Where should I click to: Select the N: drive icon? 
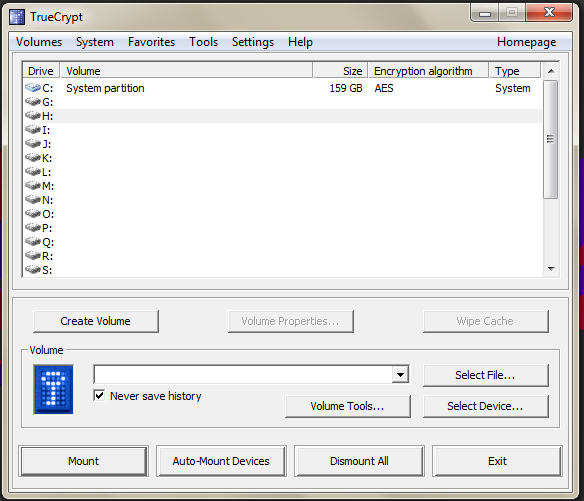point(33,200)
